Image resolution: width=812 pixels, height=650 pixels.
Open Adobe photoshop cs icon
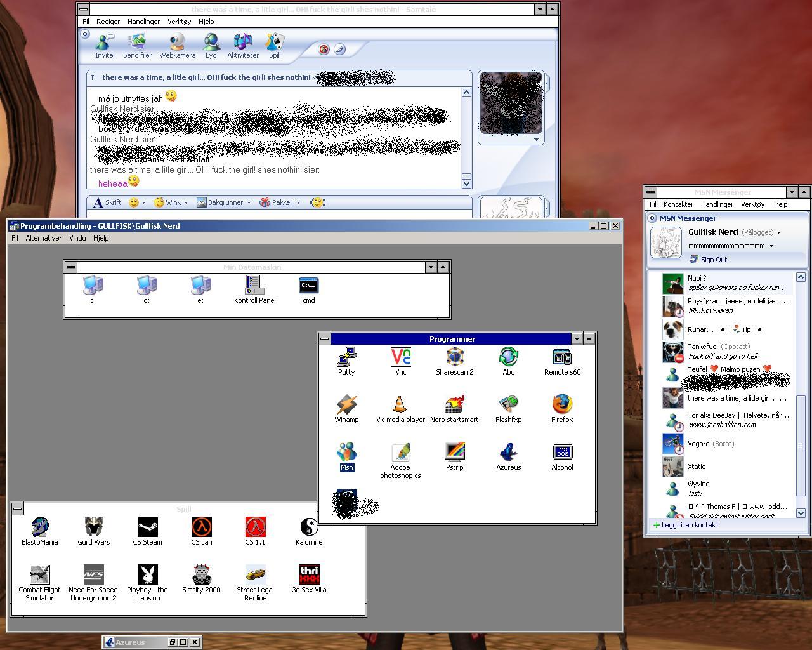401,461
